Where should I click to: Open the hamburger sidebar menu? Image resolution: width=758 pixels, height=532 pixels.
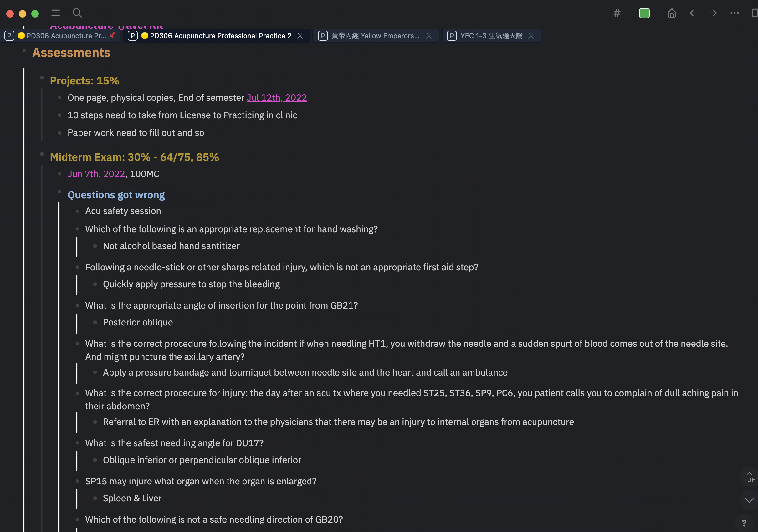pyautogui.click(x=55, y=13)
